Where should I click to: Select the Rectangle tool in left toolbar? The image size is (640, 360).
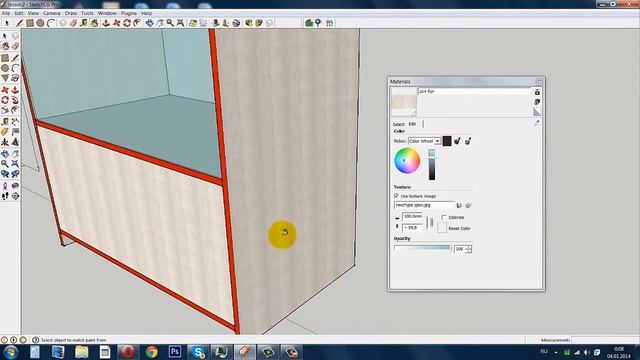pos(5,58)
